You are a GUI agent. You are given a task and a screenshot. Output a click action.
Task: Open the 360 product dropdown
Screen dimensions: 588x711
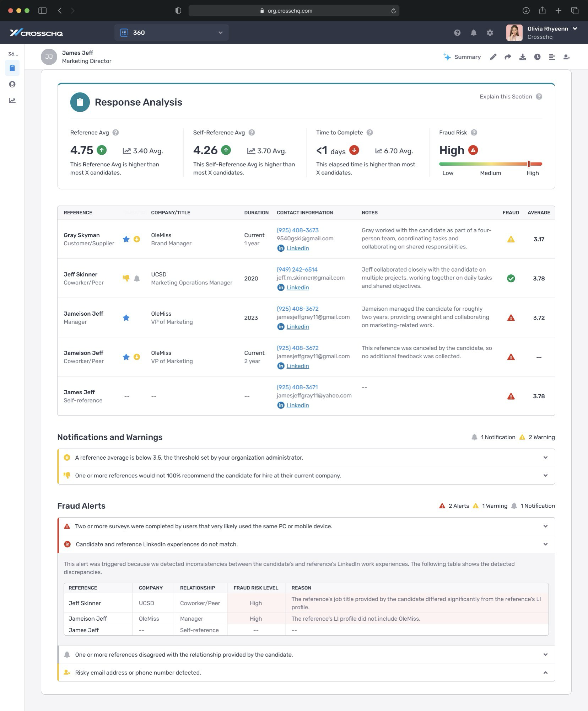[x=172, y=33]
